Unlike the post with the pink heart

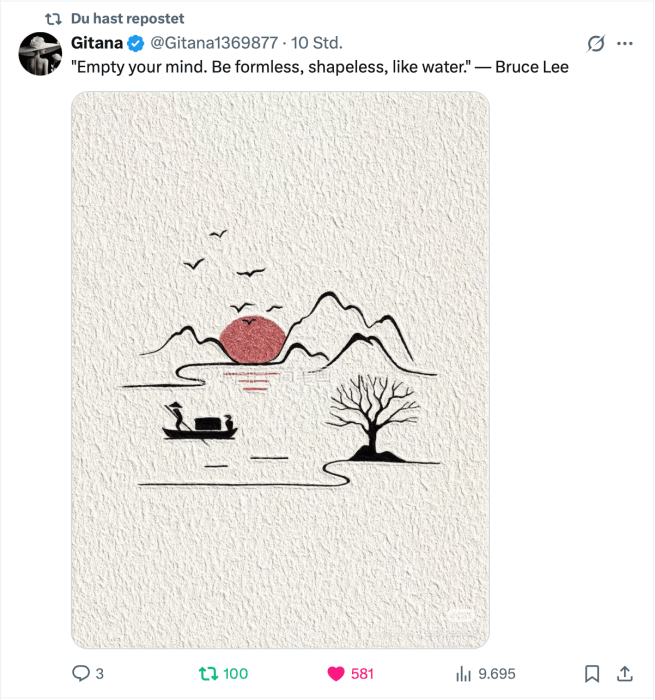click(x=336, y=674)
